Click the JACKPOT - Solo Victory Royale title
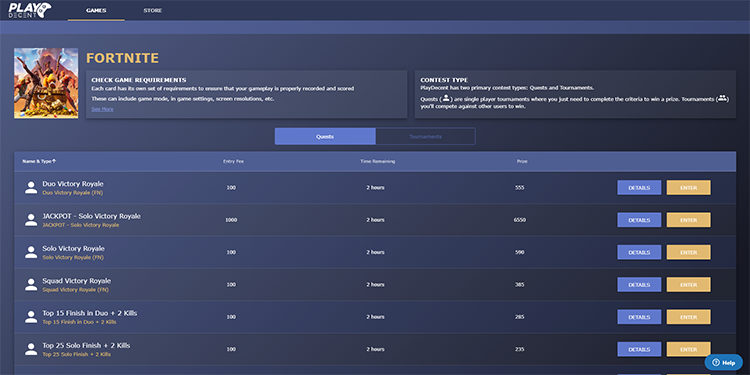This screenshot has height=375, width=750. tap(91, 216)
